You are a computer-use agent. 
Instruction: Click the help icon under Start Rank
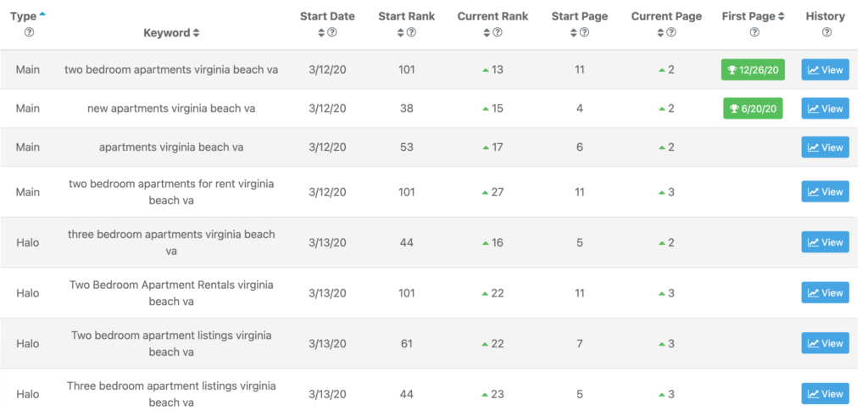411,32
